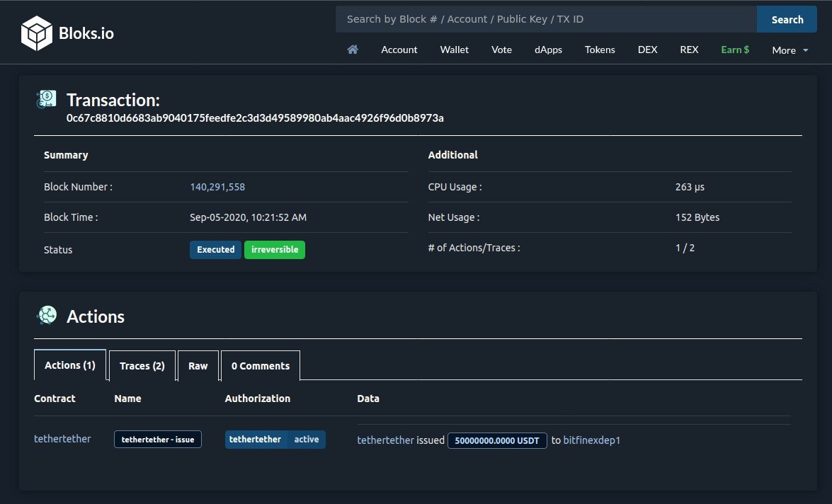Go to the home icon in navigation

pyautogui.click(x=353, y=50)
